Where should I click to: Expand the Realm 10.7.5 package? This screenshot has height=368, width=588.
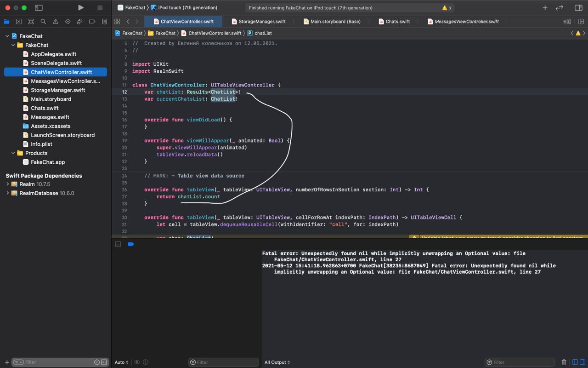coord(7,184)
